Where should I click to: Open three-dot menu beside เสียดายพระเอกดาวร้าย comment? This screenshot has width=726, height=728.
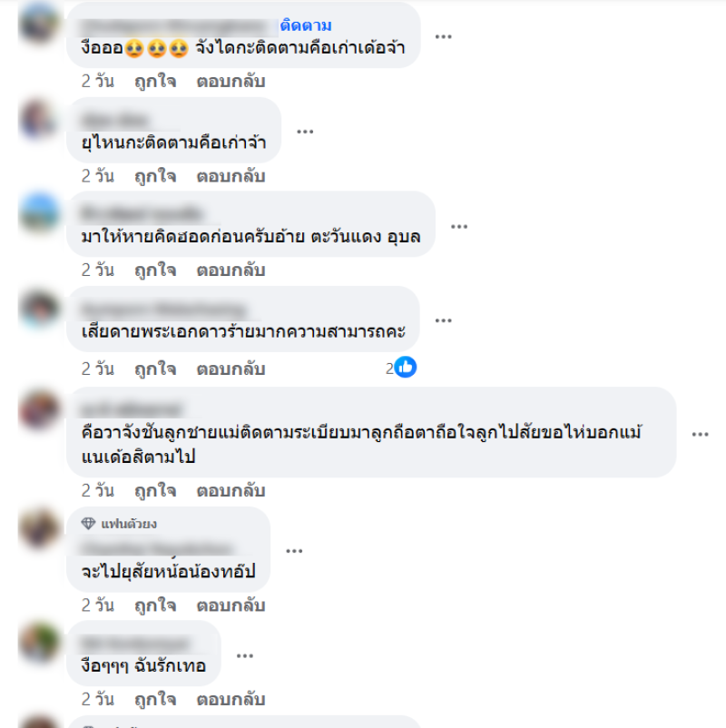(x=443, y=320)
